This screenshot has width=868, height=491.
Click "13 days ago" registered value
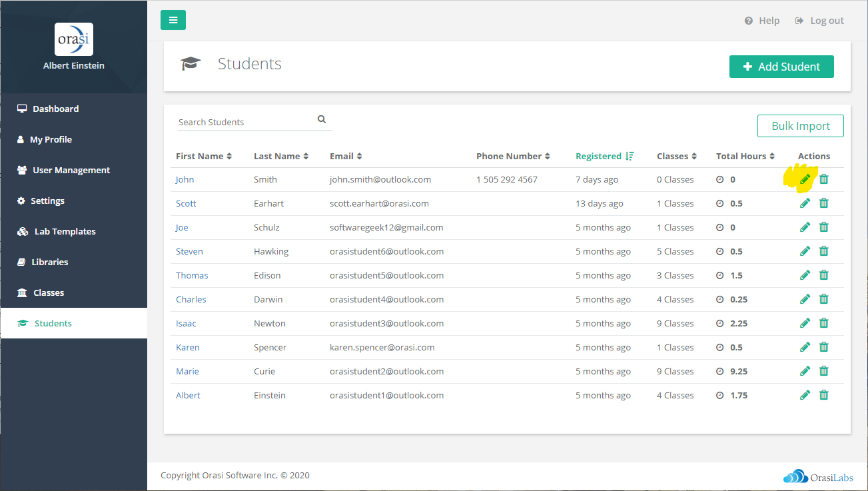pyautogui.click(x=600, y=203)
